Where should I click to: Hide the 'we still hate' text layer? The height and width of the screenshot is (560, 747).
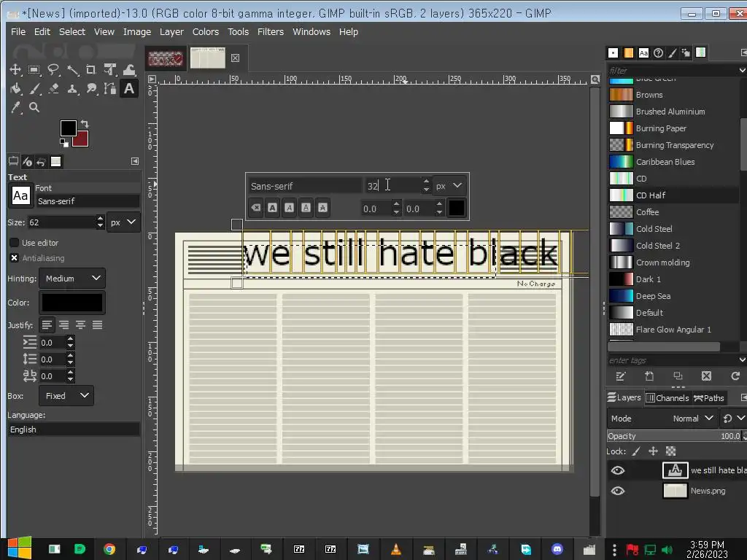618,470
